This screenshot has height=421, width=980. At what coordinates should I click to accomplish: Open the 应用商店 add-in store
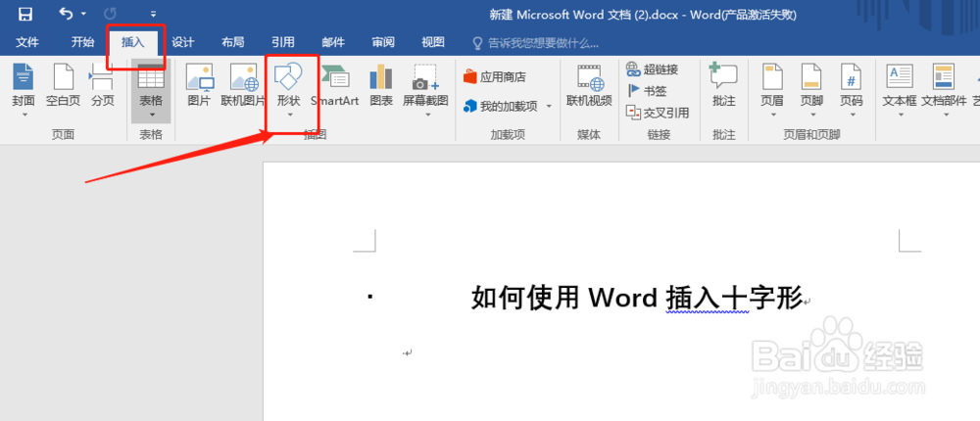point(495,77)
